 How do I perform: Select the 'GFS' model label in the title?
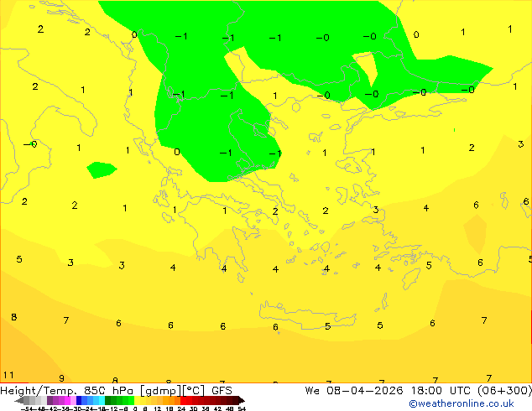point(222,391)
